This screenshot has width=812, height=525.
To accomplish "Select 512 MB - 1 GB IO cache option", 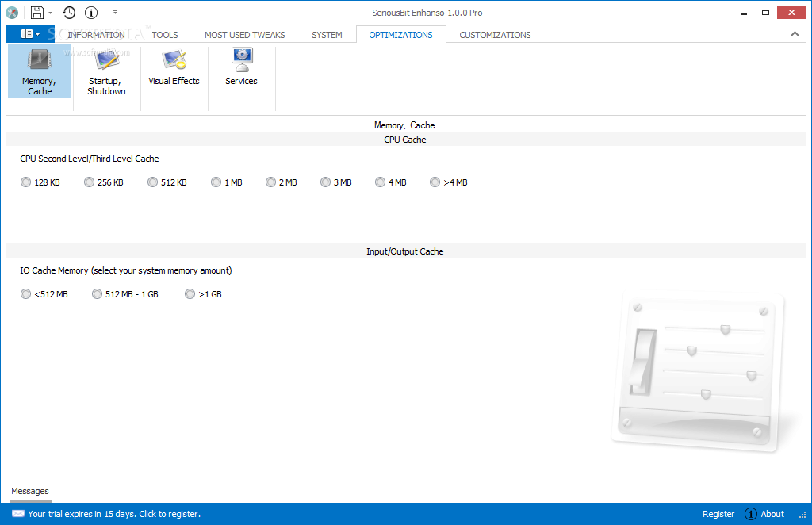I will click(124, 294).
